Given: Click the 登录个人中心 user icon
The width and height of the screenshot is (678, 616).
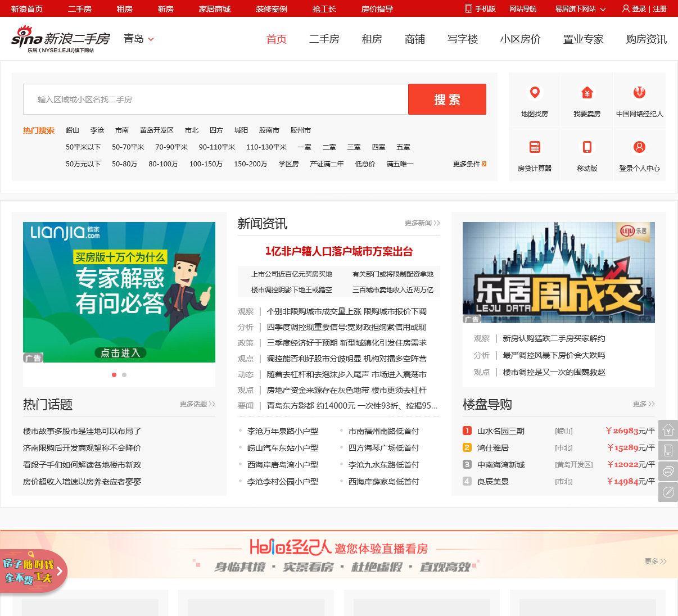Looking at the screenshot, I should (x=639, y=147).
